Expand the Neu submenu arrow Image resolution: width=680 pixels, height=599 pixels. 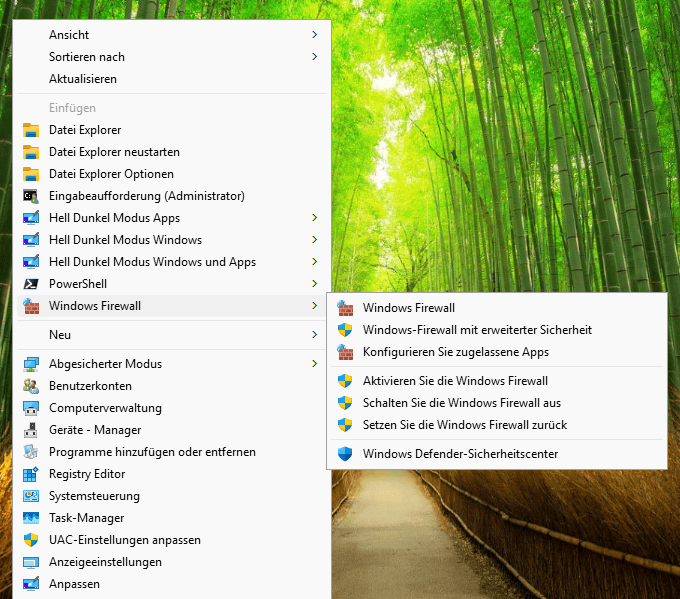(315, 335)
